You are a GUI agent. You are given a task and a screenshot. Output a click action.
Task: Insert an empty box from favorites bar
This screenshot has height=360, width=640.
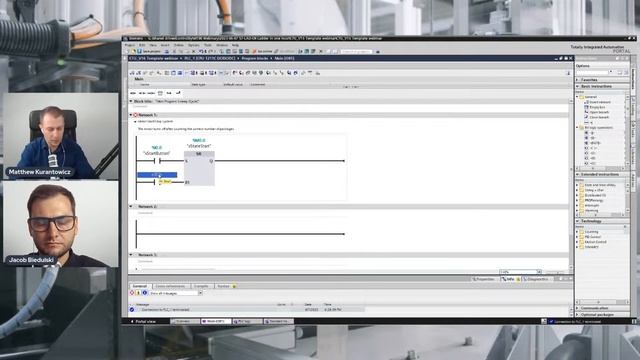click(x=160, y=93)
